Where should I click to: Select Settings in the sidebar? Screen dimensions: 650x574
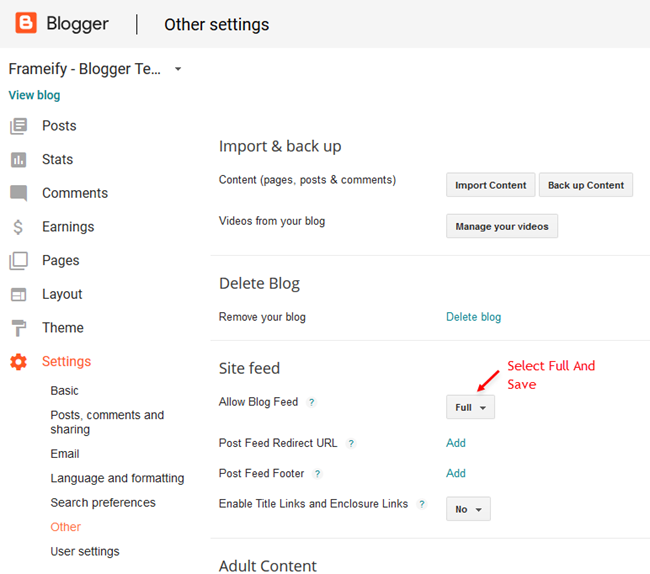click(x=67, y=361)
